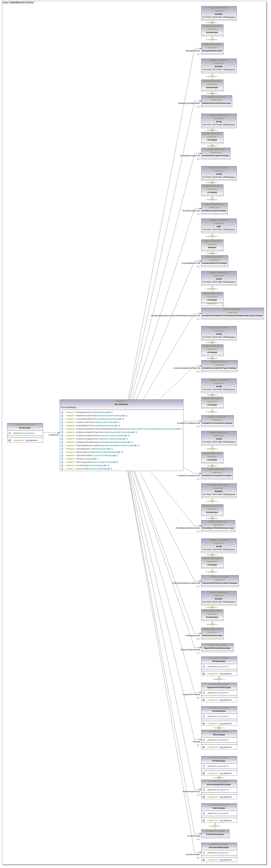Click the icon next to the InsuranceObject element row
This screenshot has width=271, height=868.
coord(62,469)
